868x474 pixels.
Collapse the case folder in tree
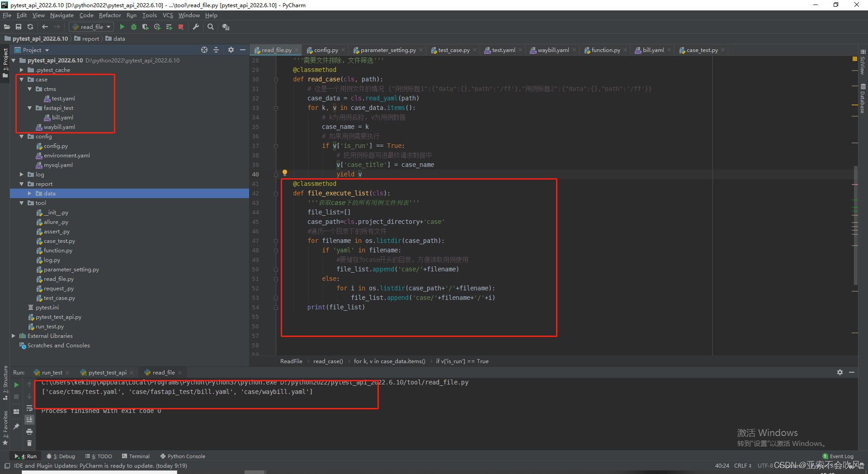[x=21, y=80]
